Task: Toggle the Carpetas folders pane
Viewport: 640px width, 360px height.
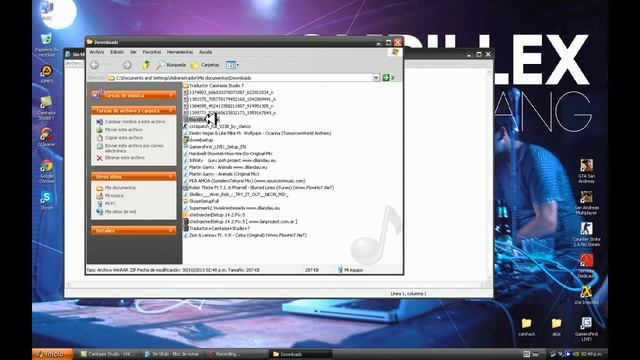Action: coord(205,65)
